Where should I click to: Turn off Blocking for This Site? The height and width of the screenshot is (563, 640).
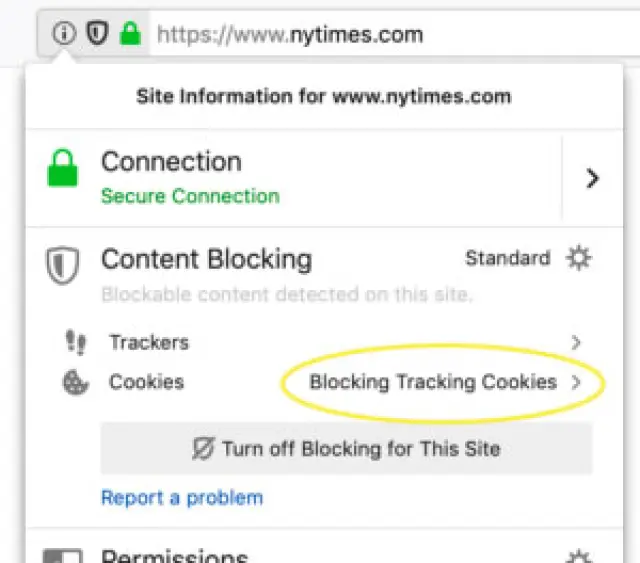(x=346, y=448)
